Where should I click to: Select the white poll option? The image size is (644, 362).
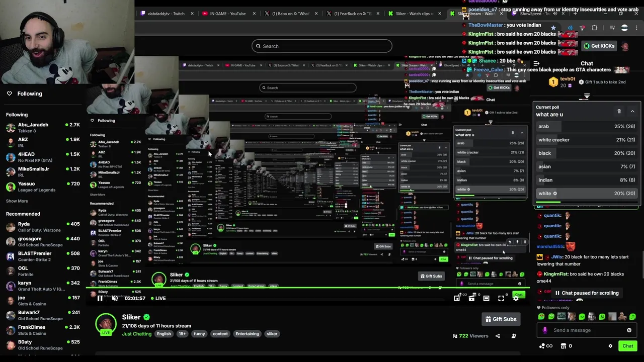click(587, 194)
